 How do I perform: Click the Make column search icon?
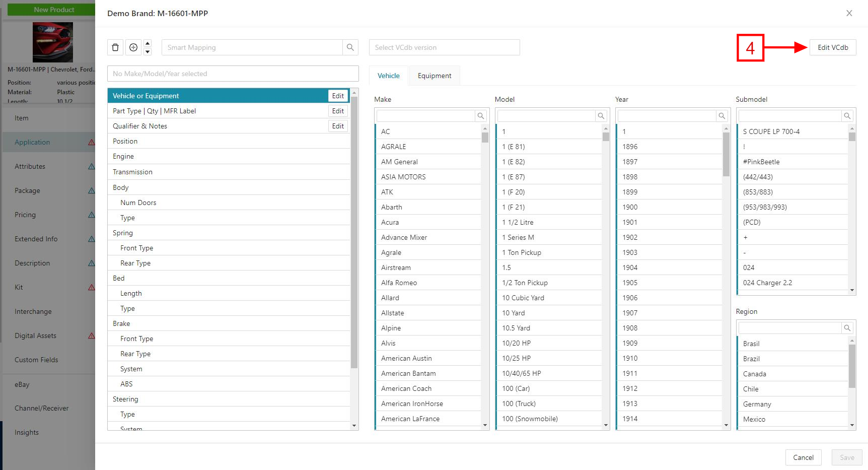481,116
